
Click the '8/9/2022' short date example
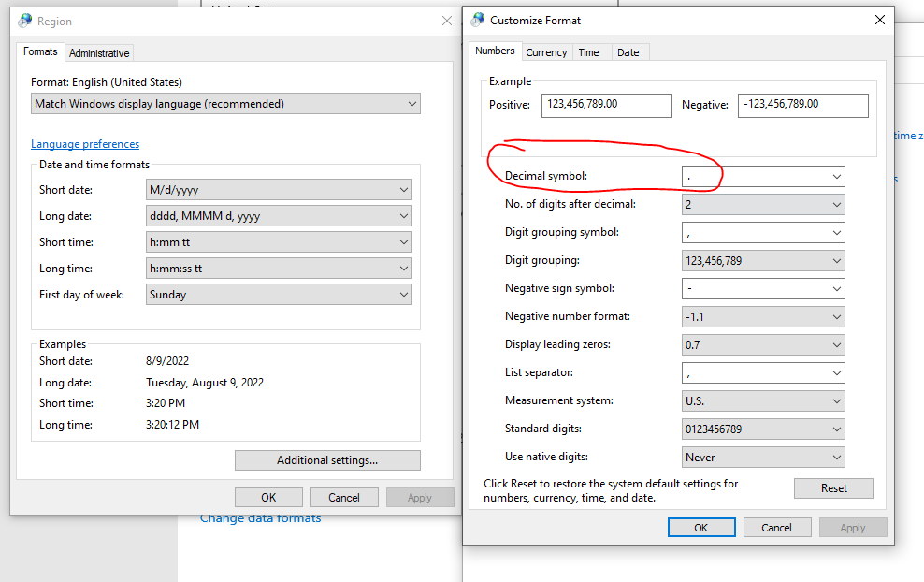click(x=167, y=361)
